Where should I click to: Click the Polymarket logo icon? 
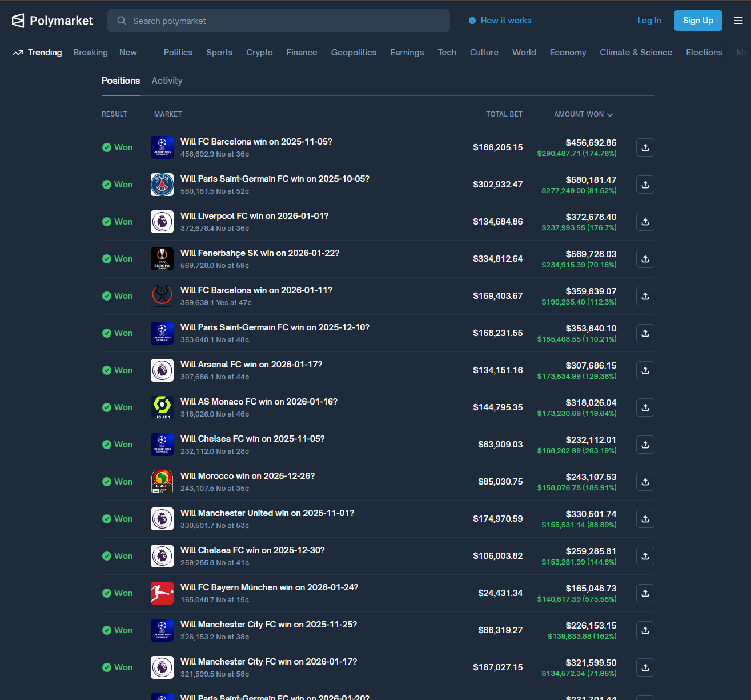pyautogui.click(x=18, y=21)
